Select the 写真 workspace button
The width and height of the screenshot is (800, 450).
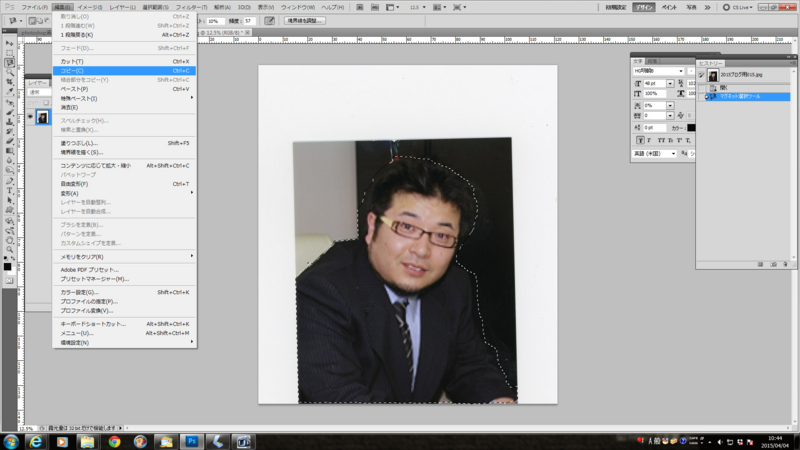click(691, 7)
